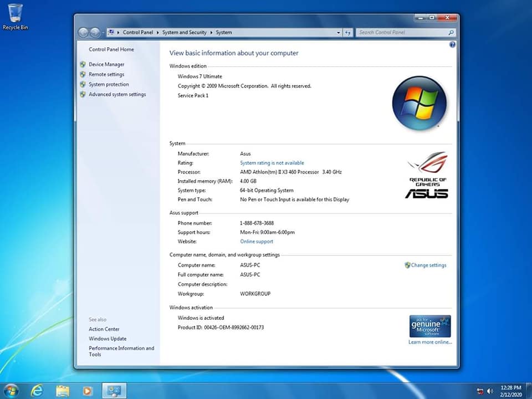Screen dimensions: 532x399
Task: Open Action Center under See also
Action: (x=104, y=329)
